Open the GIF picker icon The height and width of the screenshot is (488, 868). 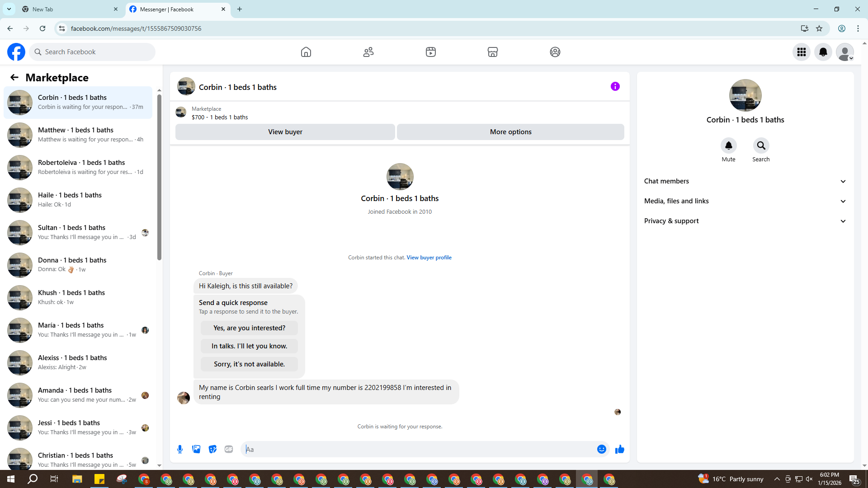(x=229, y=449)
